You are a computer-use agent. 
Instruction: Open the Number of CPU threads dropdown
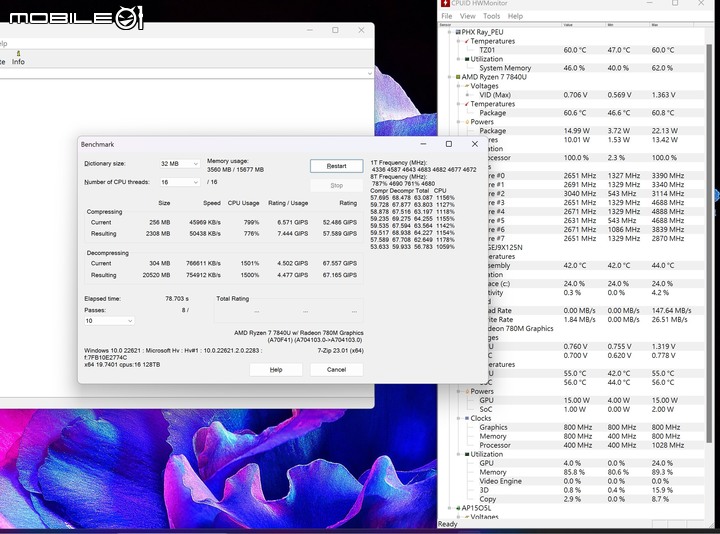(x=180, y=182)
